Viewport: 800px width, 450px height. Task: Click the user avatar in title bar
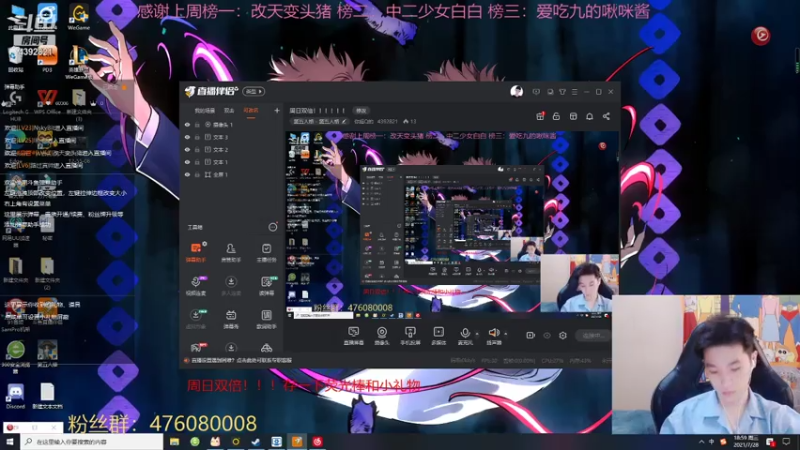click(x=516, y=92)
